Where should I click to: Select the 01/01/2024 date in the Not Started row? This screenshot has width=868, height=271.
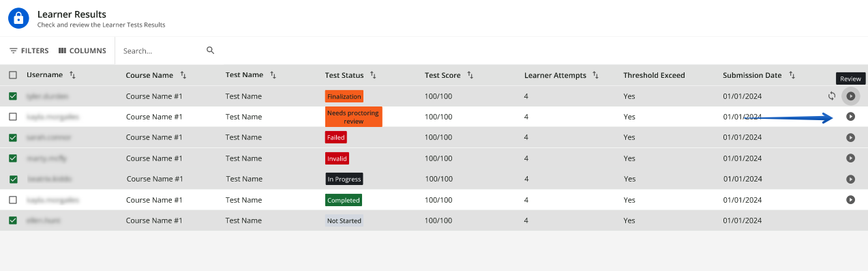pos(743,220)
